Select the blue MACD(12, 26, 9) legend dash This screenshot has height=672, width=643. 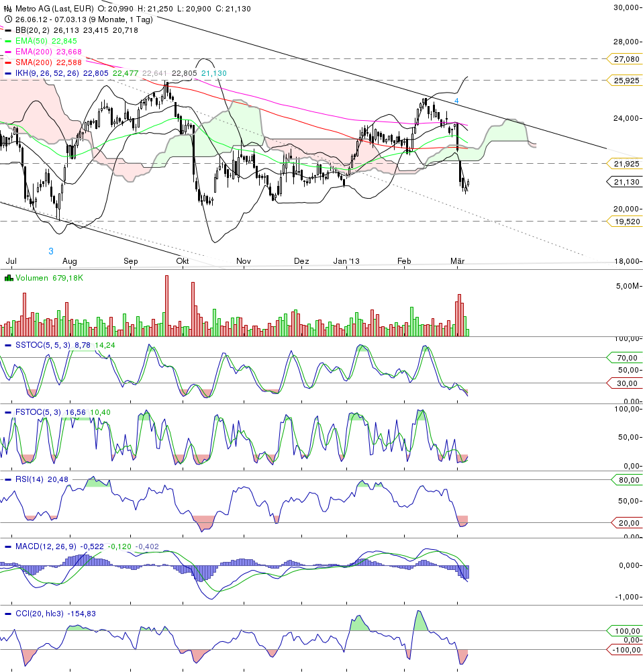[x=7, y=547]
